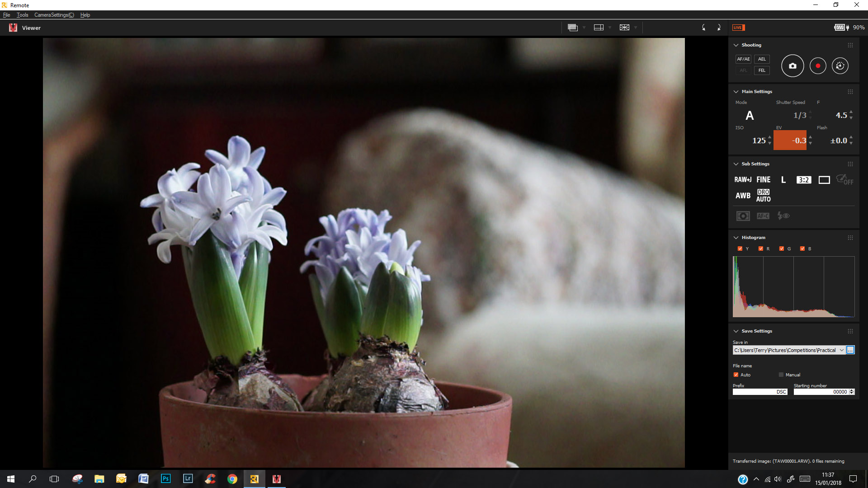The width and height of the screenshot is (868, 488).
Task: Click the AF-C focus mode icon
Action: tap(763, 216)
